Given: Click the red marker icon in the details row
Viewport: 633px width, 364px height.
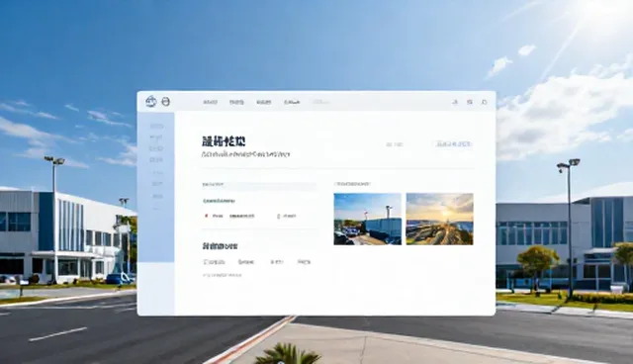Looking at the screenshot, I should [207, 216].
